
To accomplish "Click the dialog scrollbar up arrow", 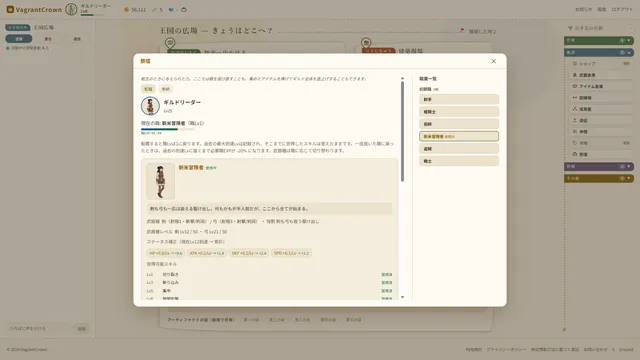I will (402, 78).
